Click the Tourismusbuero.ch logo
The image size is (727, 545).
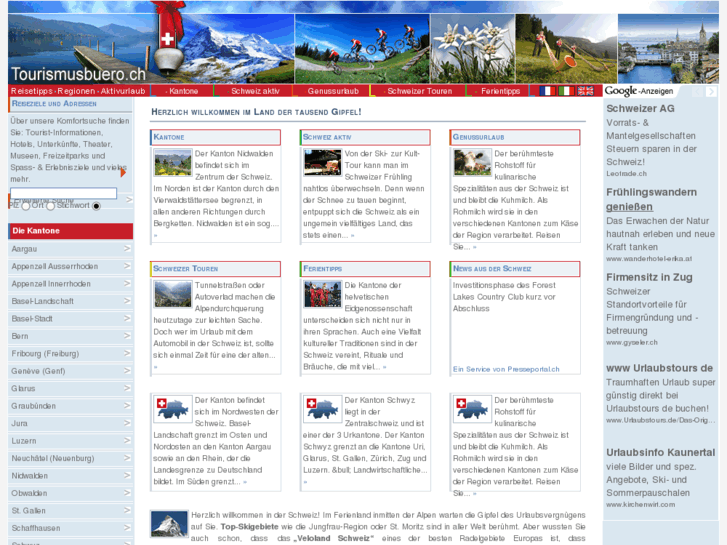pyautogui.click(x=78, y=74)
